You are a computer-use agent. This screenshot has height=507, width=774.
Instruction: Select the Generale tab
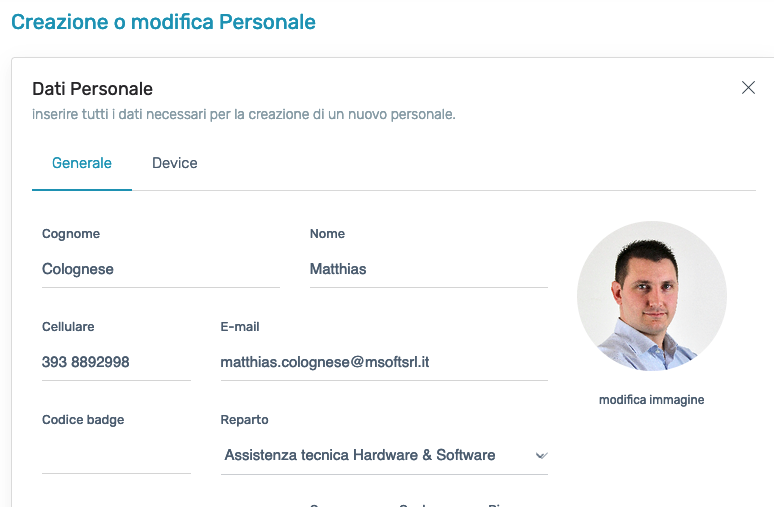click(x=82, y=163)
